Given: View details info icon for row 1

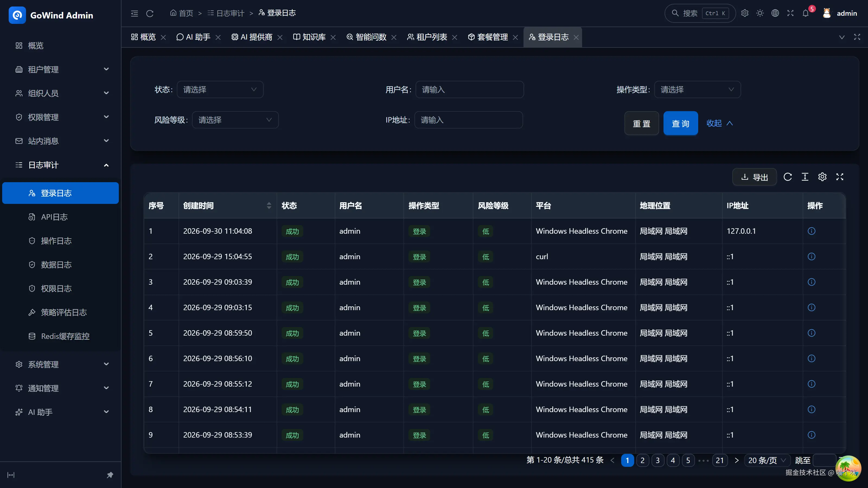Looking at the screenshot, I should pyautogui.click(x=811, y=231).
